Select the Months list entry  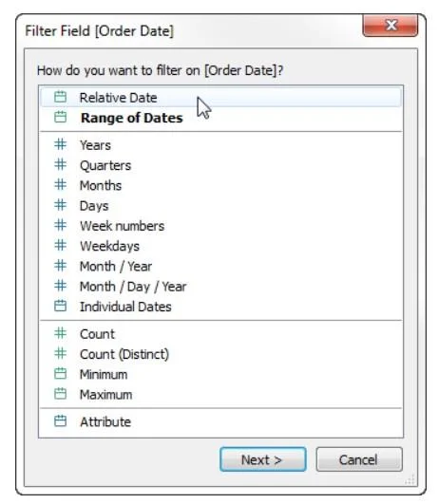click(220, 185)
